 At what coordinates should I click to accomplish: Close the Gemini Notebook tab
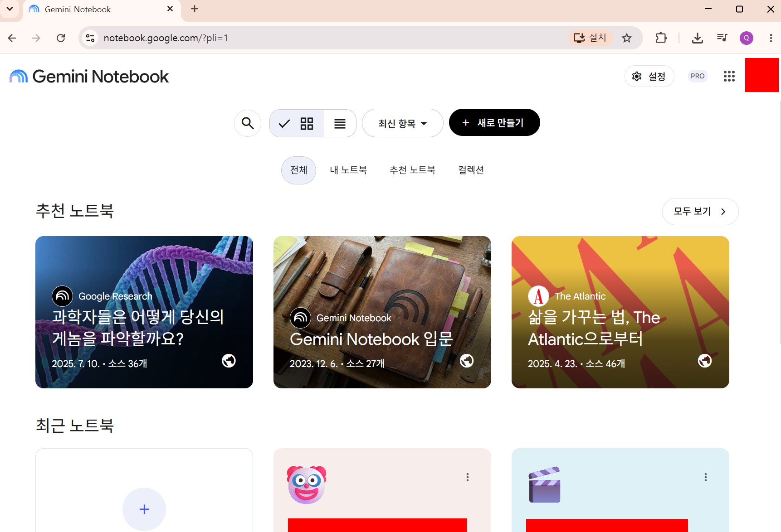pos(170,9)
